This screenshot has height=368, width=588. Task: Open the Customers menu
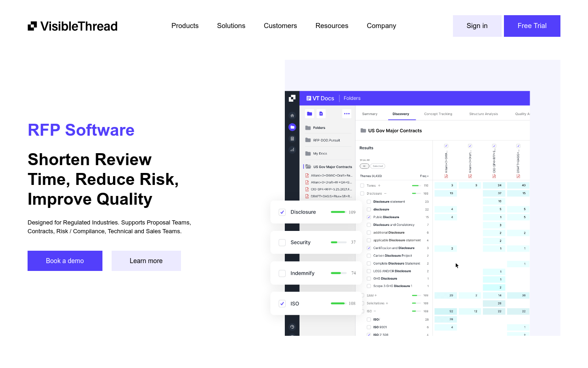pos(280,26)
